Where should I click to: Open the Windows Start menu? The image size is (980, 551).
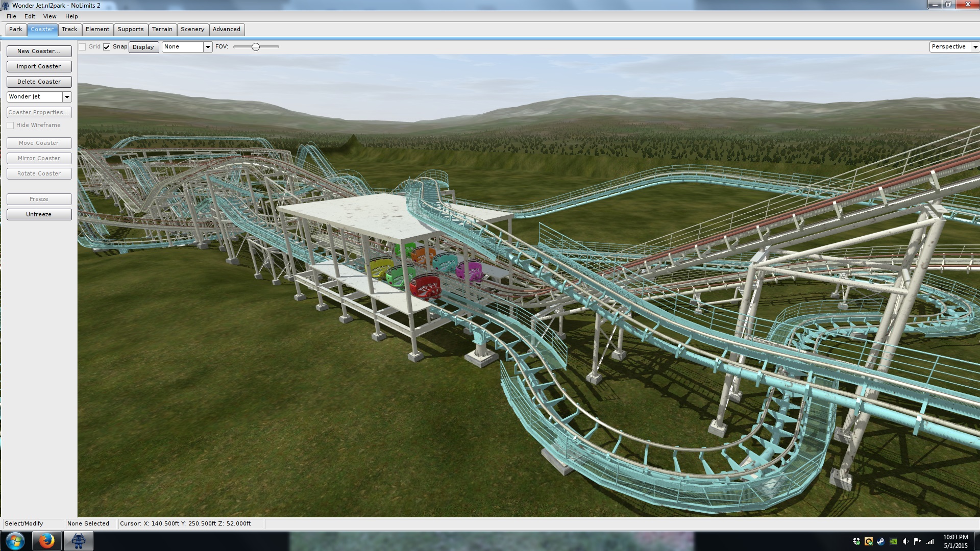15,541
